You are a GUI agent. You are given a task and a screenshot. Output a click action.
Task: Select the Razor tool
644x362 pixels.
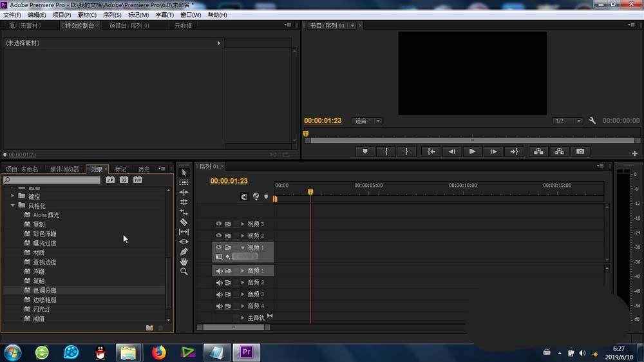click(184, 222)
